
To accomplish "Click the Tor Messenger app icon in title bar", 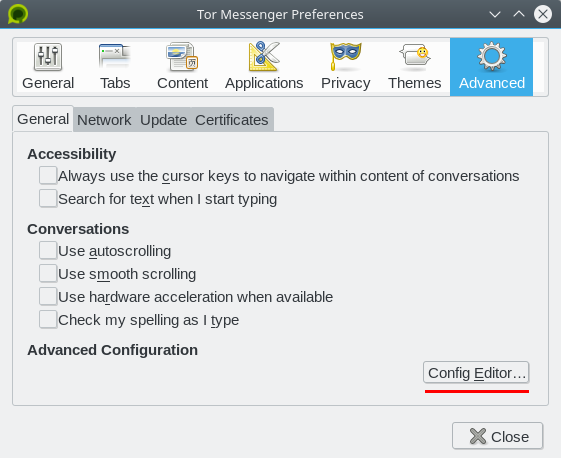I will click(18, 14).
